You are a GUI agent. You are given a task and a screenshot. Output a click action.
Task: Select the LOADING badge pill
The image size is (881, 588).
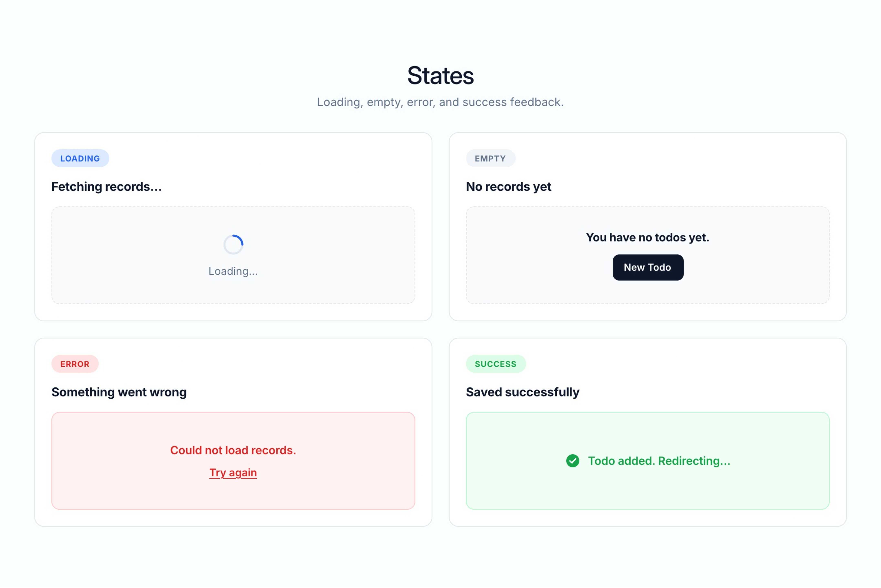click(80, 158)
